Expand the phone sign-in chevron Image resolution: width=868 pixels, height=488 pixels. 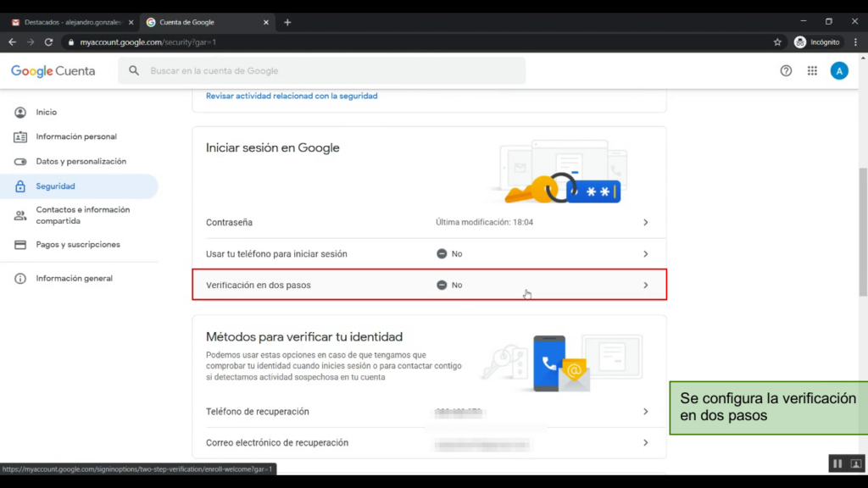(645, 254)
